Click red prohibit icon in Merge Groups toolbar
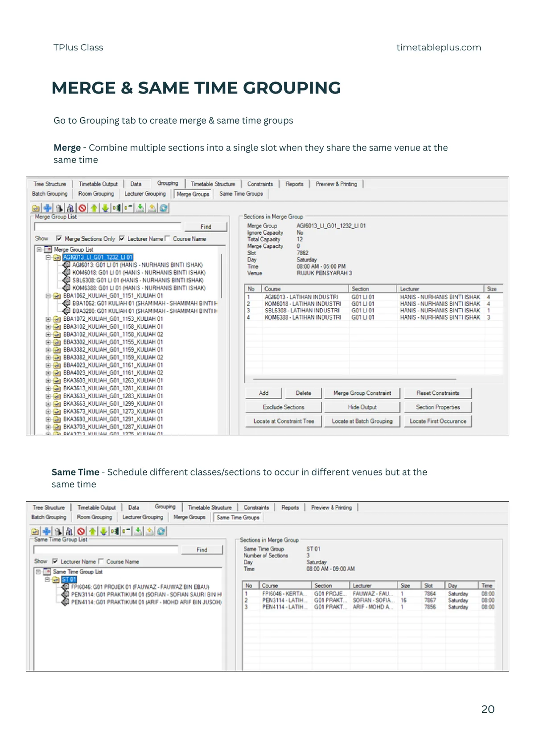 [82, 208]
